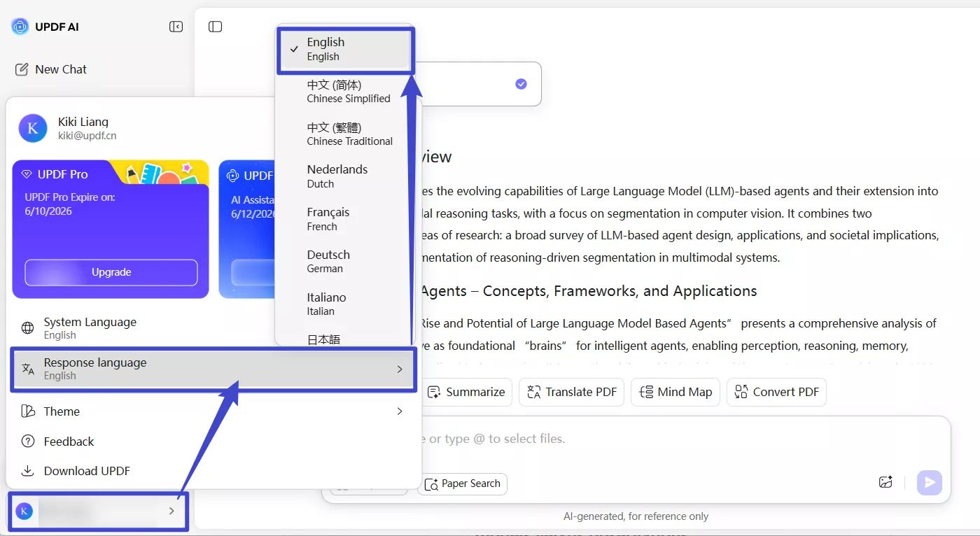
Task: Click the "UPDF Pro Expire on: 6/10/2026" text
Action: click(x=70, y=204)
